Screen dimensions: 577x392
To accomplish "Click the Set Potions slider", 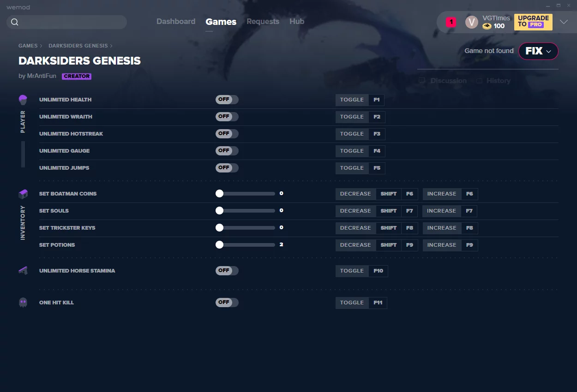I will click(246, 245).
